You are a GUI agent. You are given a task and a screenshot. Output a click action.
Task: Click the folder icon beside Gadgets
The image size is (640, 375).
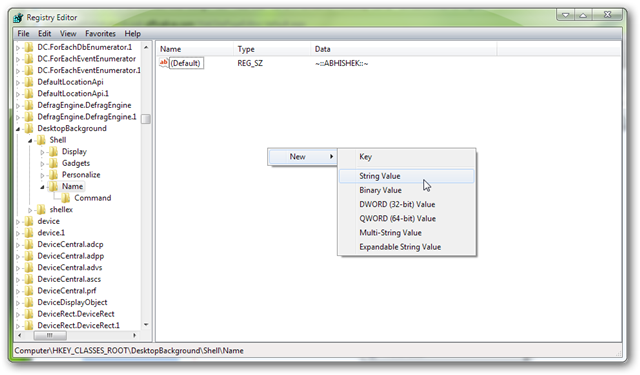pos(53,163)
